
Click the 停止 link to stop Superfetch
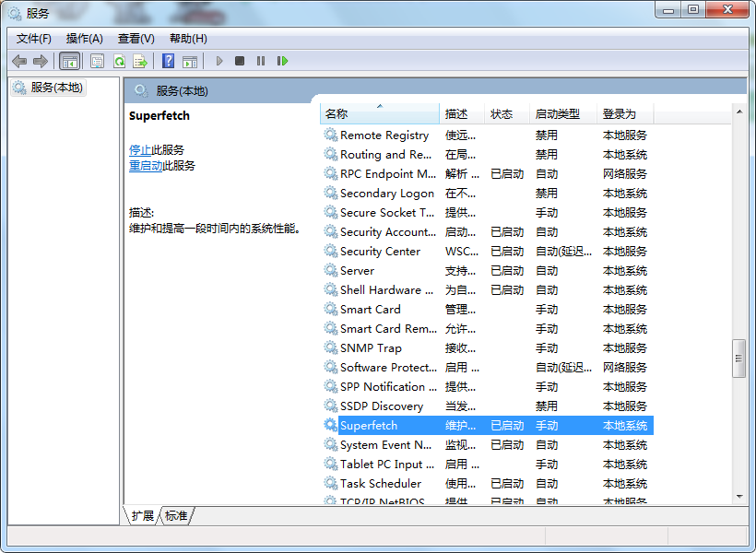140,149
